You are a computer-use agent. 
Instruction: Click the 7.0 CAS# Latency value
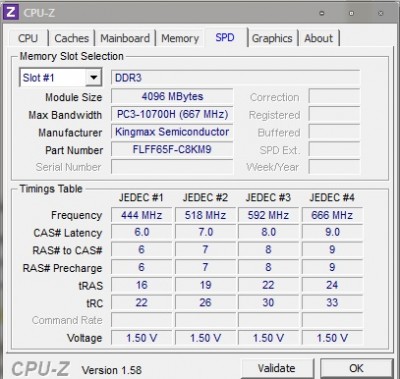[205, 232]
